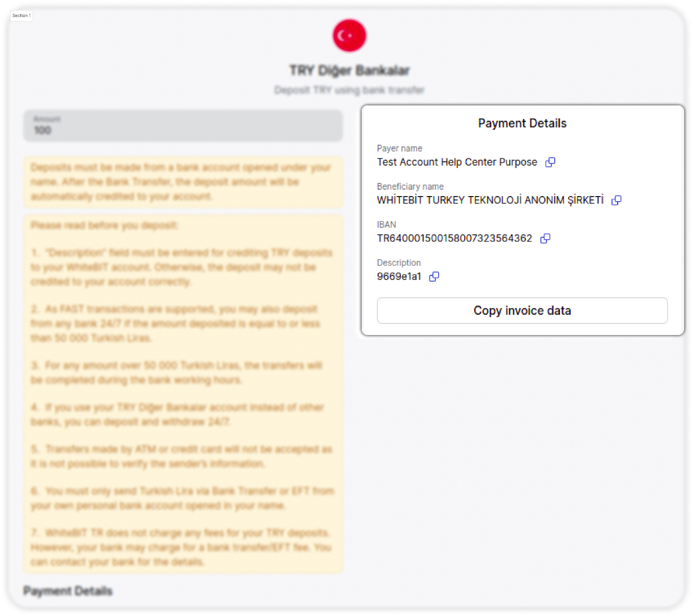Click the Deposit TRY using bank transfer subtitle
The image size is (693, 616).
(x=349, y=90)
